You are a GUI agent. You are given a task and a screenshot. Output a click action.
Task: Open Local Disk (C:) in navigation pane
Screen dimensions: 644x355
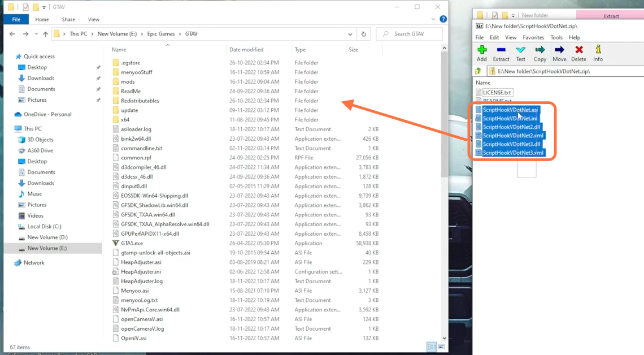coord(44,226)
